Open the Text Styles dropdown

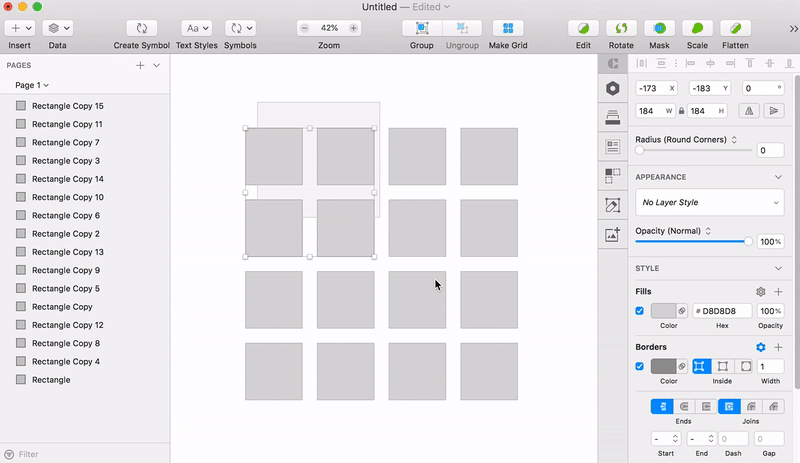click(x=196, y=28)
